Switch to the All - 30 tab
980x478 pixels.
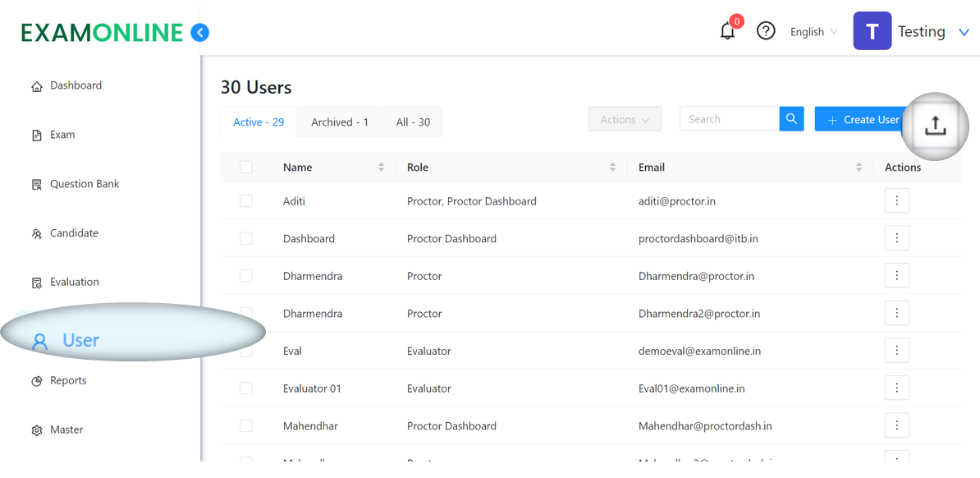coord(413,122)
